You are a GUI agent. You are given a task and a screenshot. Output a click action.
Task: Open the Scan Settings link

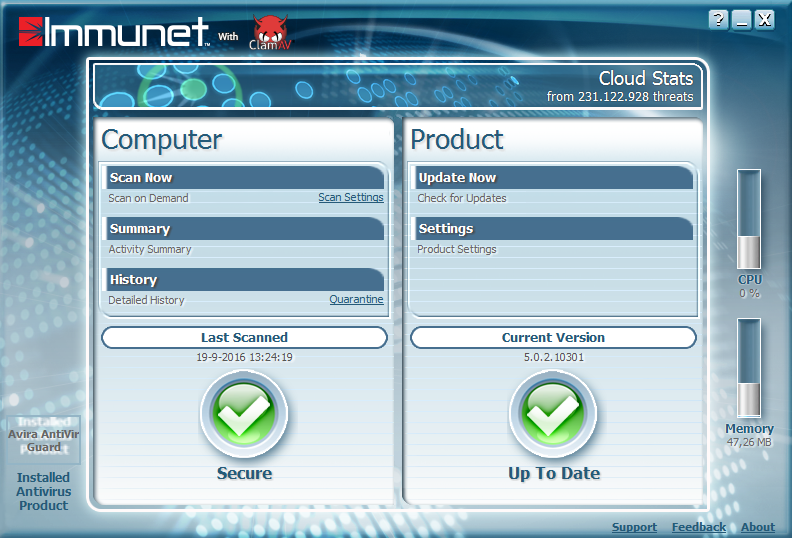pos(350,198)
